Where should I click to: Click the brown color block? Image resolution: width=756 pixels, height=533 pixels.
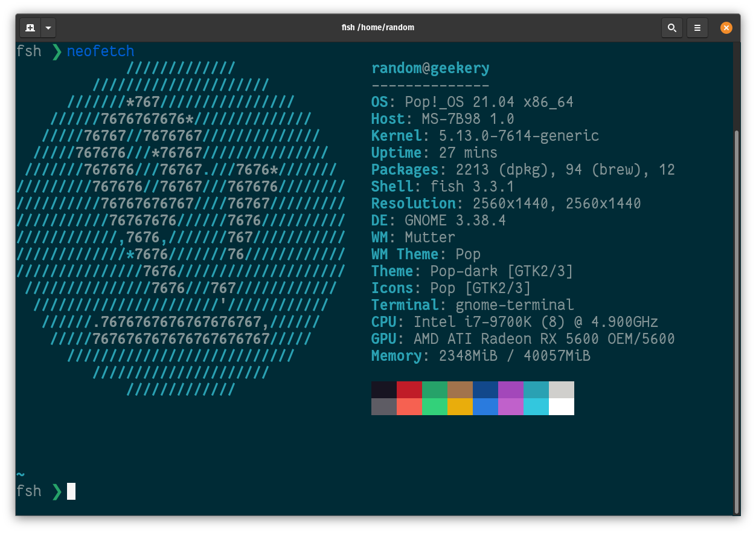pyautogui.click(x=460, y=390)
